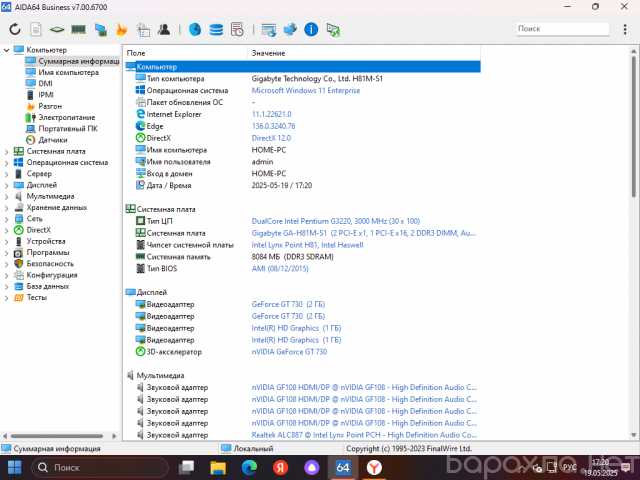Screen dimensions: 640x480
Task: Open the monitor diagnostics toolbar icon
Action: 100,30
